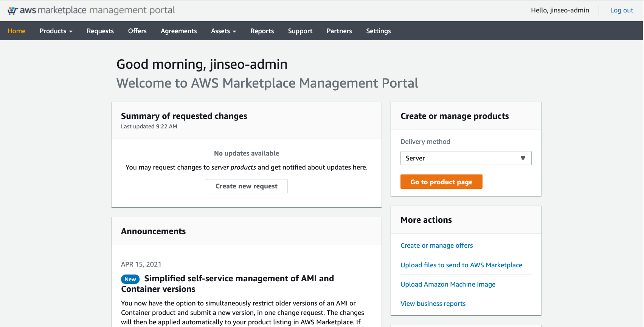Expand the Assets dropdown menu
The width and height of the screenshot is (644, 327).
pos(223,31)
